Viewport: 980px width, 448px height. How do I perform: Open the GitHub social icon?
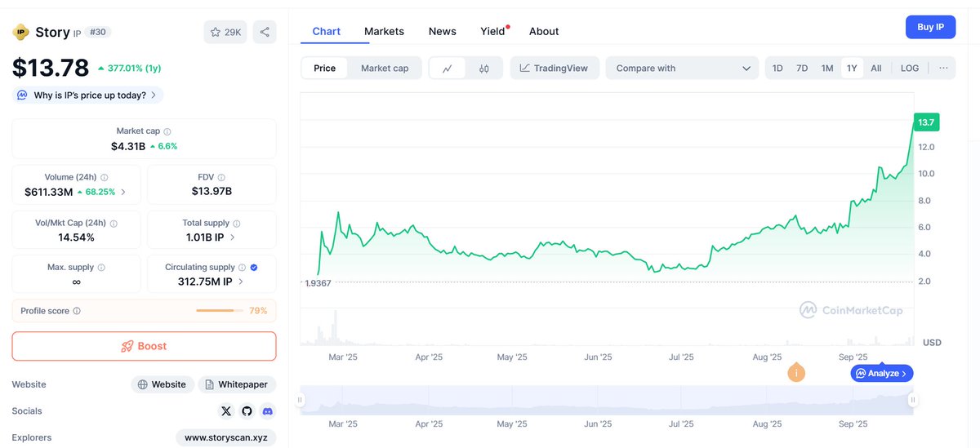coord(247,411)
